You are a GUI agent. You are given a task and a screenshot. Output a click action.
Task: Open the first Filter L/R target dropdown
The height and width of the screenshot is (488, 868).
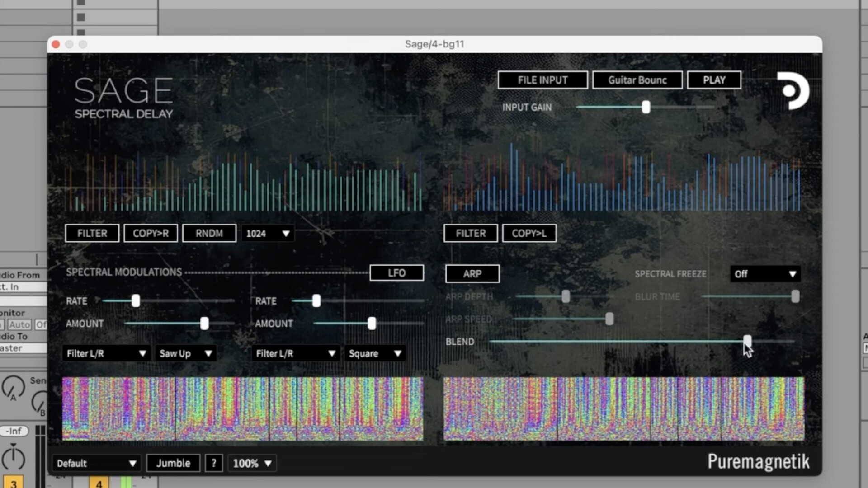click(106, 353)
